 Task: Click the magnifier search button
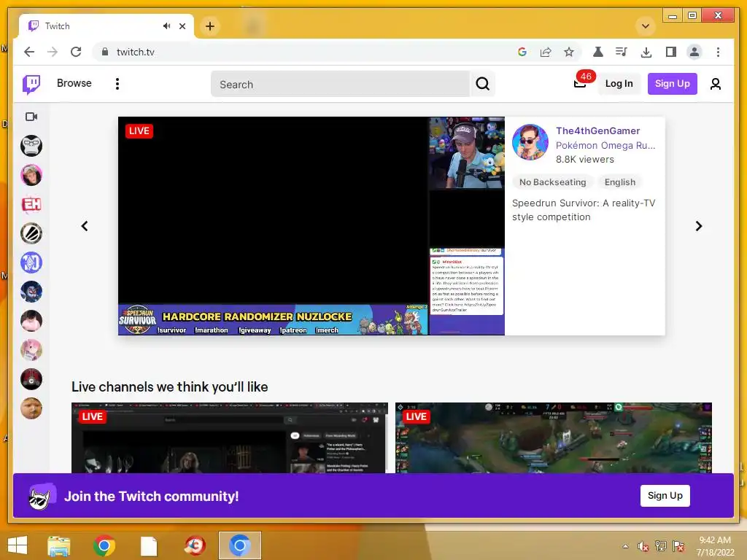tap(483, 85)
